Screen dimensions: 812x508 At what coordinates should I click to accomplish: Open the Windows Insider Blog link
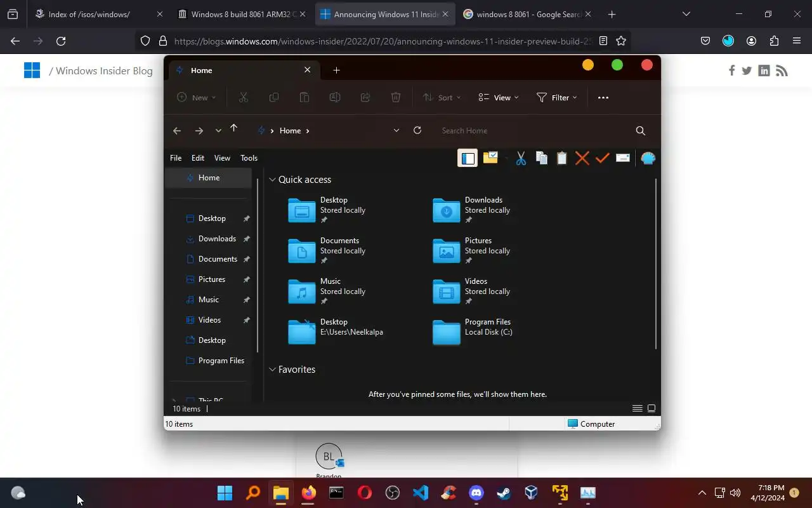click(x=104, y=70)
